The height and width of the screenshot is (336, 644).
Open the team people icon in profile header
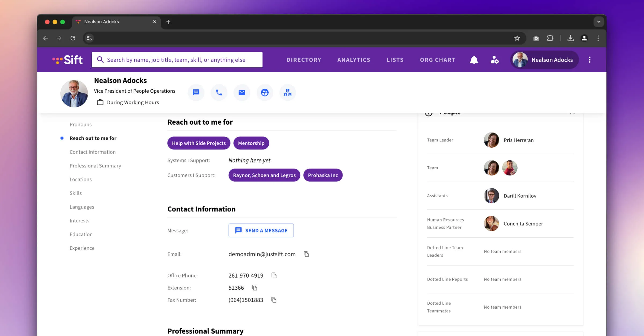tap(265, 92)
